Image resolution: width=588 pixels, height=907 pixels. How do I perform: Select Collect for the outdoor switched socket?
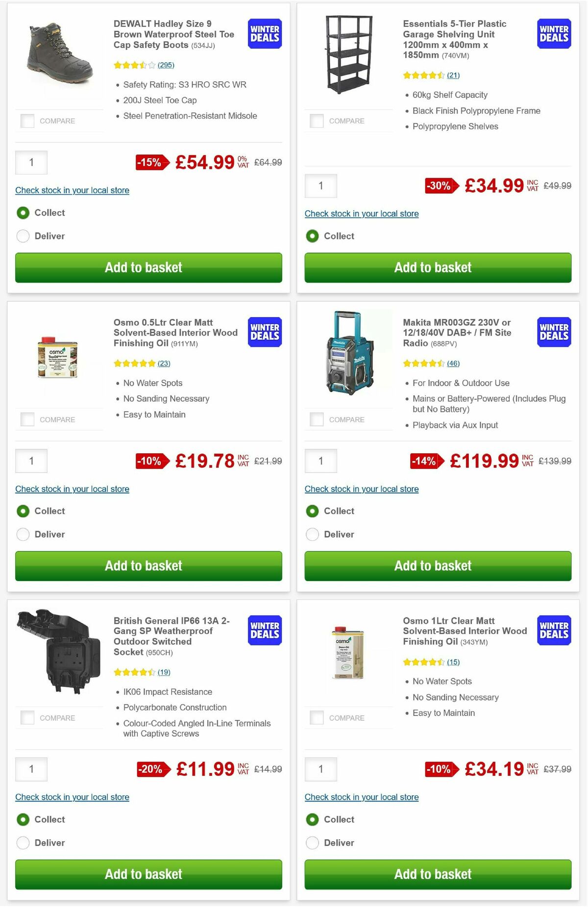(23, 819)
